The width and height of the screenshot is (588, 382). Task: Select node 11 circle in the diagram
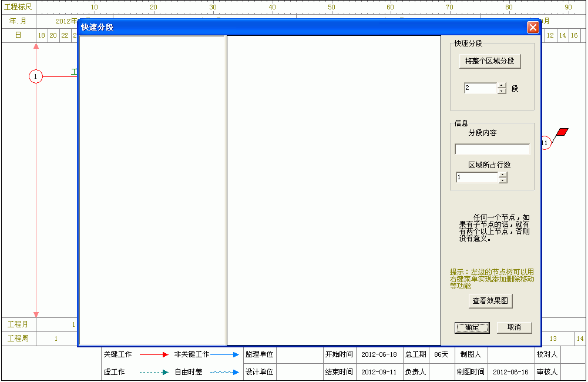546,143
